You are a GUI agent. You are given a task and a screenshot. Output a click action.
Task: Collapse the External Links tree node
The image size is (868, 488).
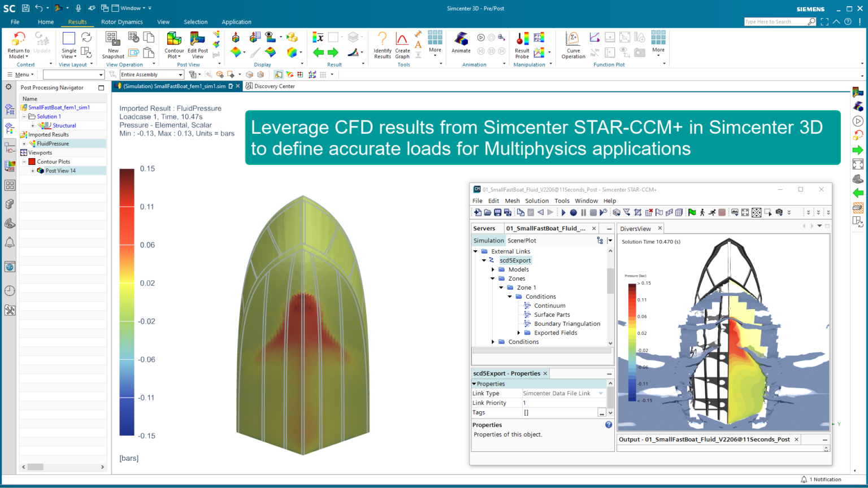click(475, 251)
